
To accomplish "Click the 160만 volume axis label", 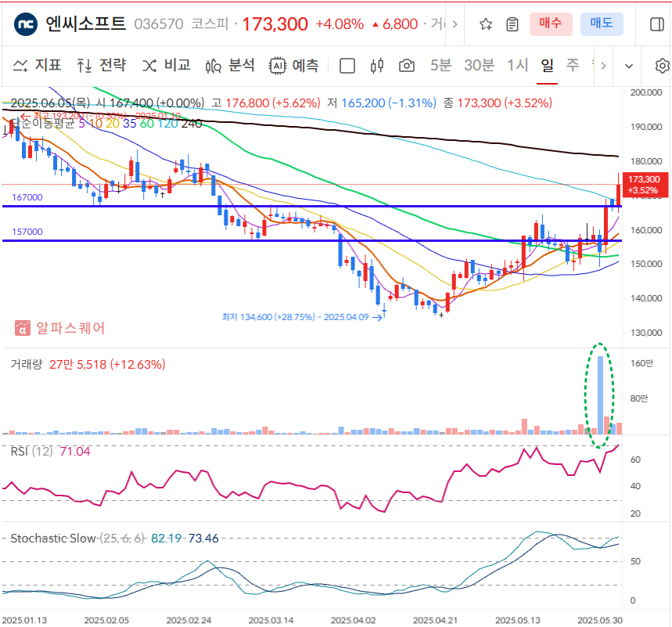I will (642, 363).
